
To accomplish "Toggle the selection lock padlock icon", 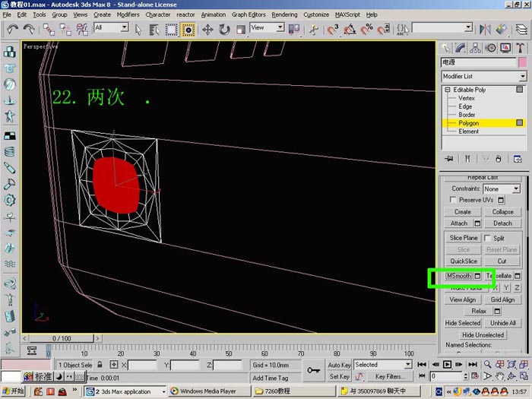I will click(100, 365).
